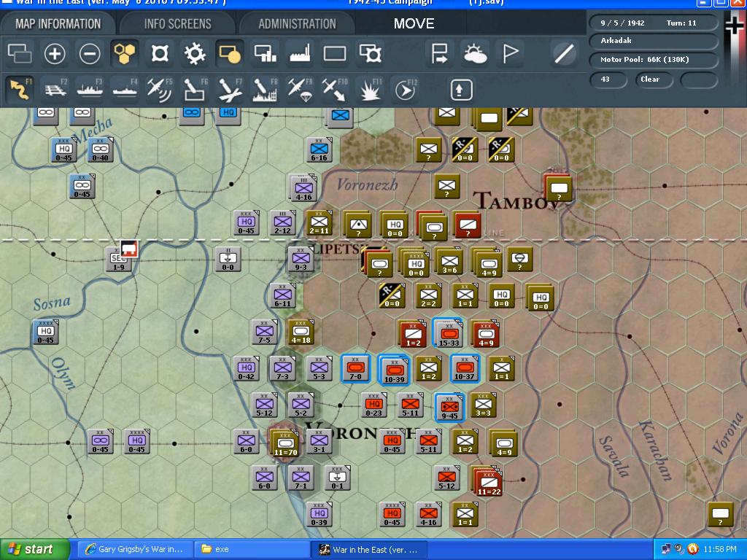Select Air recon mode F5 icon

(160, 90)
